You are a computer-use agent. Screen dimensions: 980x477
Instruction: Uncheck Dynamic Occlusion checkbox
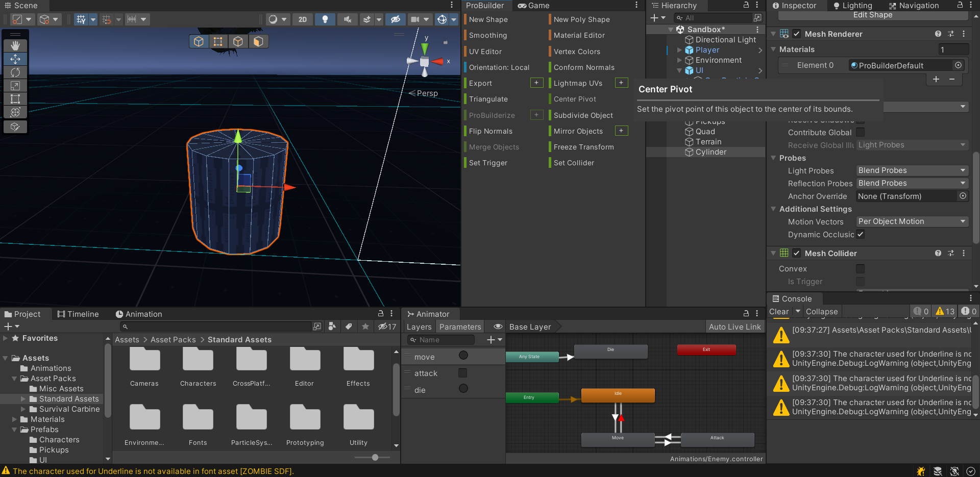pos(860,235)
